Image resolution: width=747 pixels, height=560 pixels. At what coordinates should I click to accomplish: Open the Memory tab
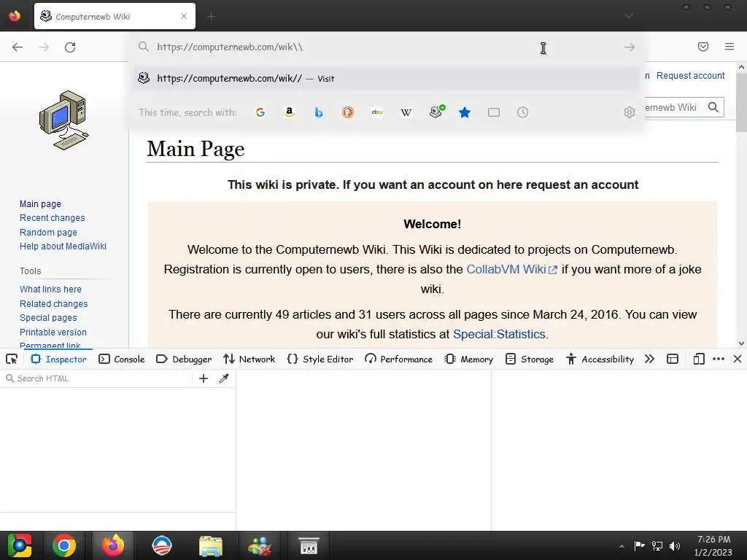tap(469, 359)
